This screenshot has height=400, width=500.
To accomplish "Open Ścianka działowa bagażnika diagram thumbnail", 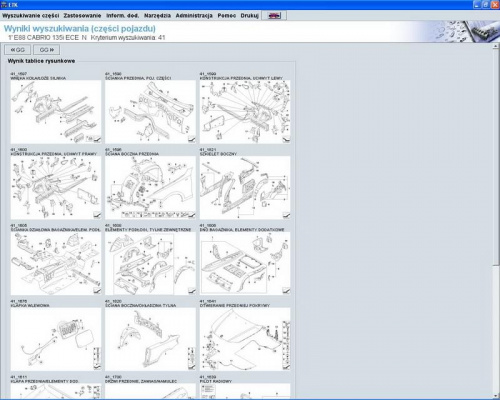I will click(x=56, y=263).
